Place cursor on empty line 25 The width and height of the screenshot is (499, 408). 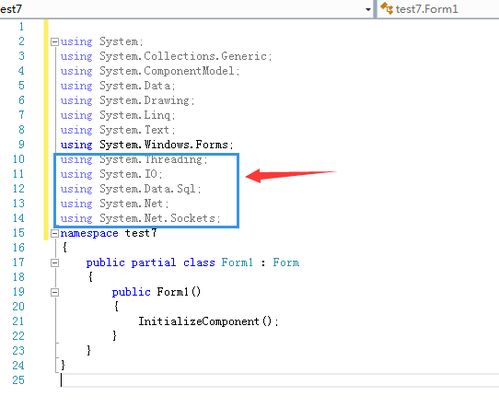(x=279, y=380)
